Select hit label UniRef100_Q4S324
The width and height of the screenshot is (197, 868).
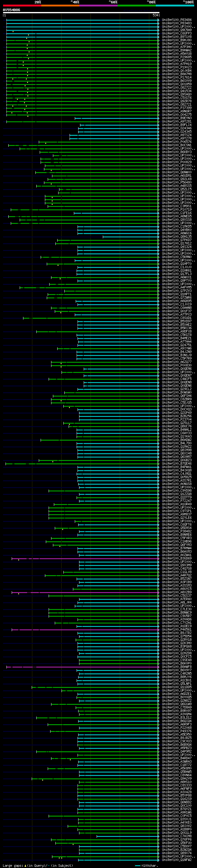(x=177, y=247)
